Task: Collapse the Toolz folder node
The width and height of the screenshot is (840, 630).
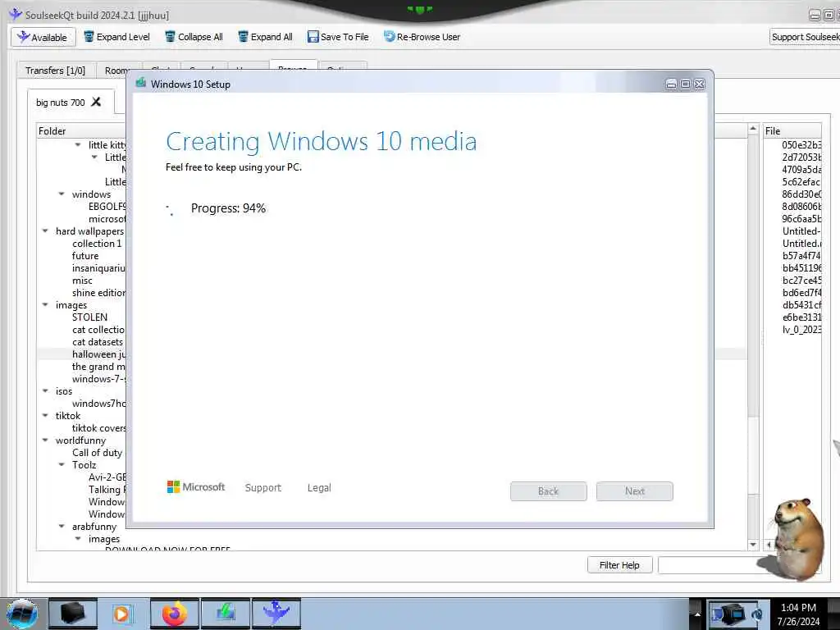Action: coord(62,465)
